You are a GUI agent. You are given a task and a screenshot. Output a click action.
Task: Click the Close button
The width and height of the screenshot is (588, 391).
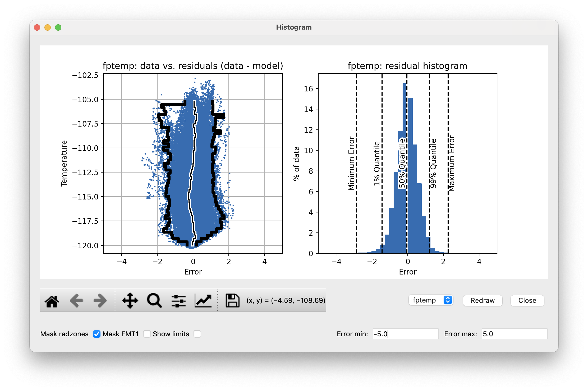527,300
